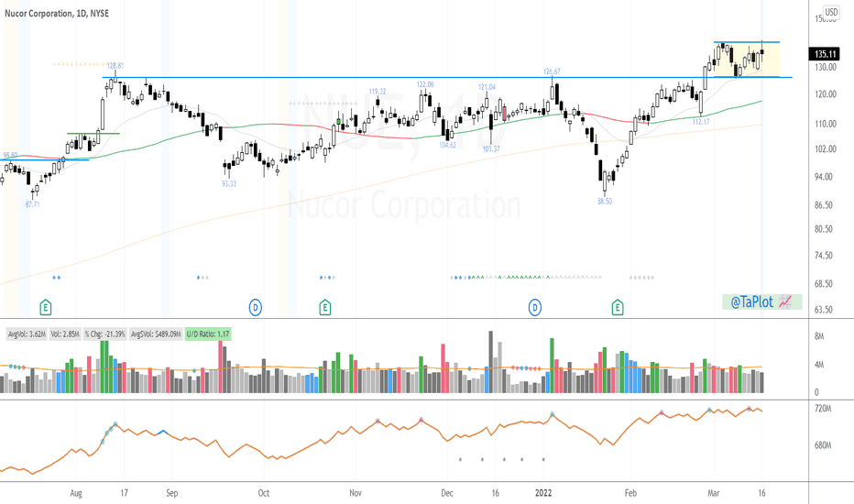The height and width of the screenshot is (504, 854).
Task: Click the 87.71 pivot low label
Action: click(33, 204)
